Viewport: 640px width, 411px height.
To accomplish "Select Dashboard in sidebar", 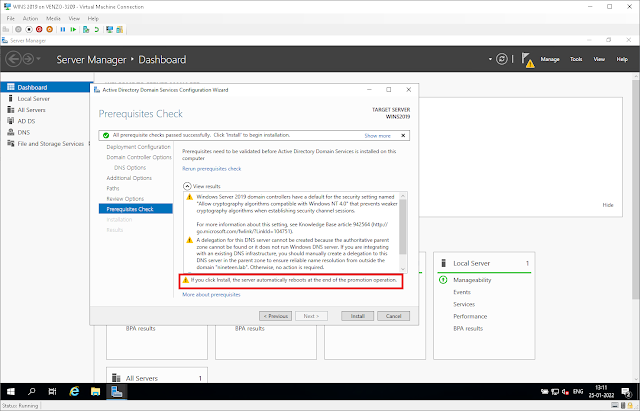I will (45, 87).
